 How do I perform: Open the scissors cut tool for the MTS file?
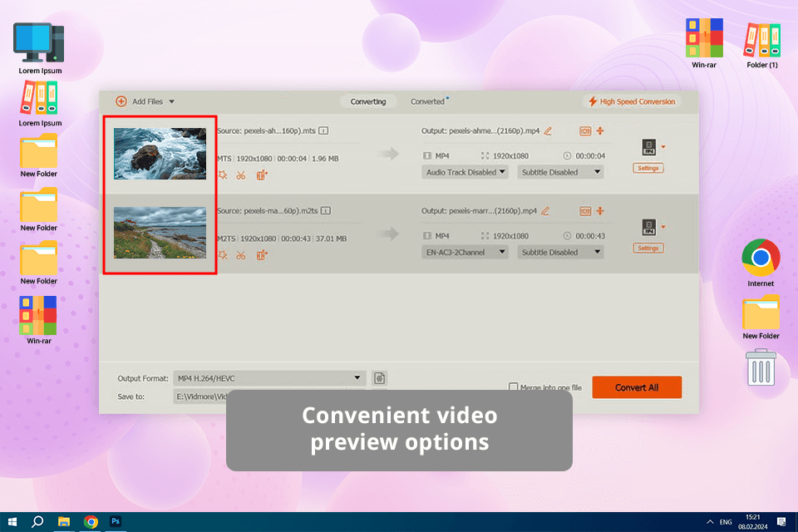241,175
